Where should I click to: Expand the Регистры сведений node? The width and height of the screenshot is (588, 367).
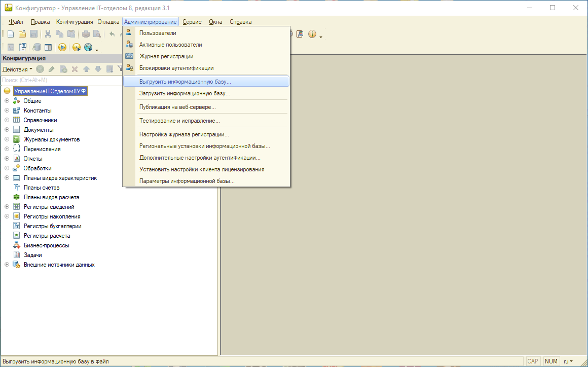pos(7,207)
